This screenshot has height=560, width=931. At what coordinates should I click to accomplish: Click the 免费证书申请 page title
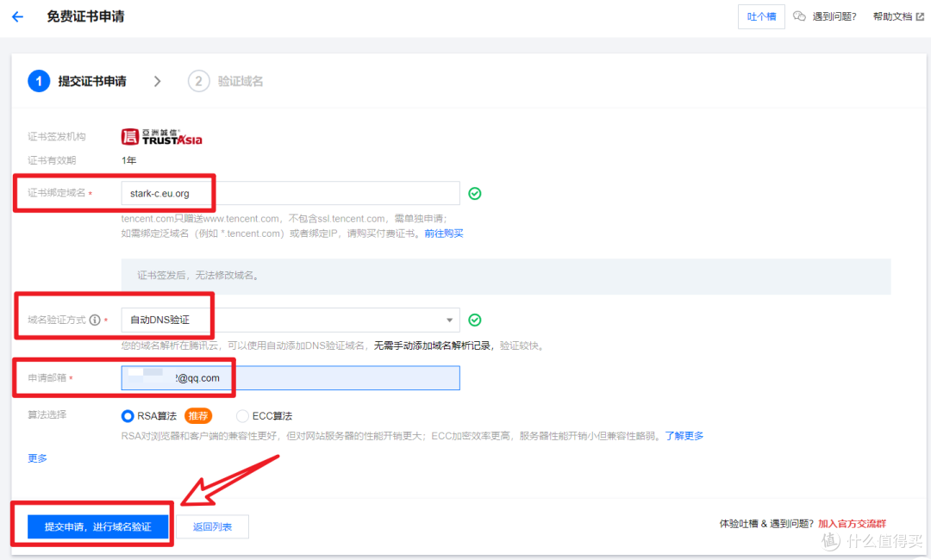point(85,16)
